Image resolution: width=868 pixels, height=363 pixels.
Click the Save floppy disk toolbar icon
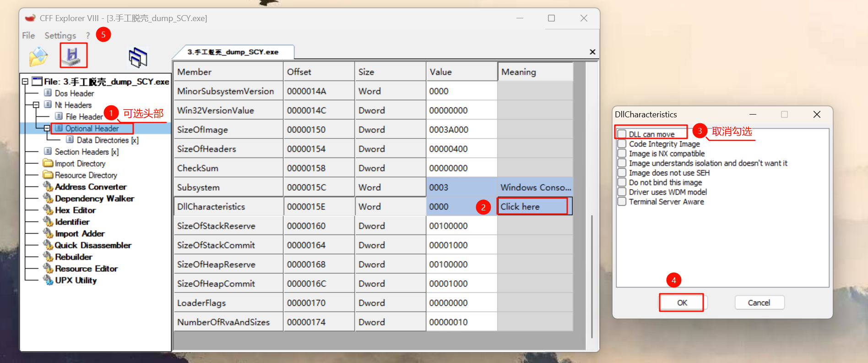coord(73,55)
